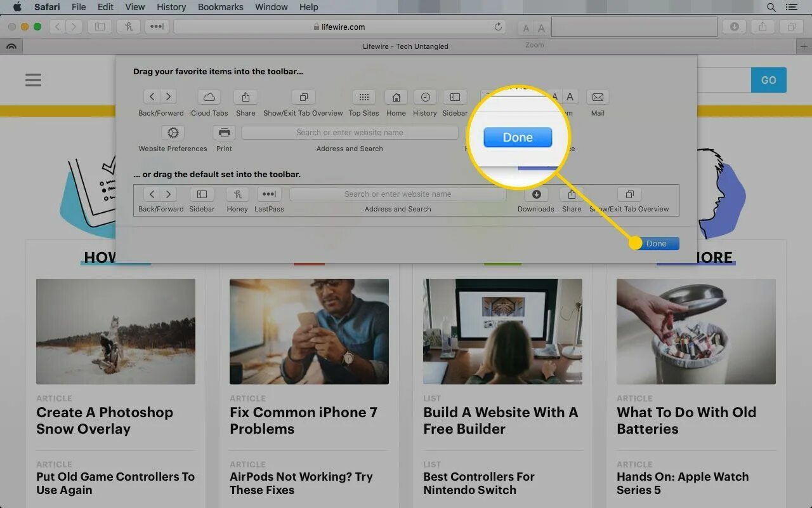Click the larger A zoom button in the toolbar
The height and width of the screenshot is (508, 812).
(x=541, y=28)
